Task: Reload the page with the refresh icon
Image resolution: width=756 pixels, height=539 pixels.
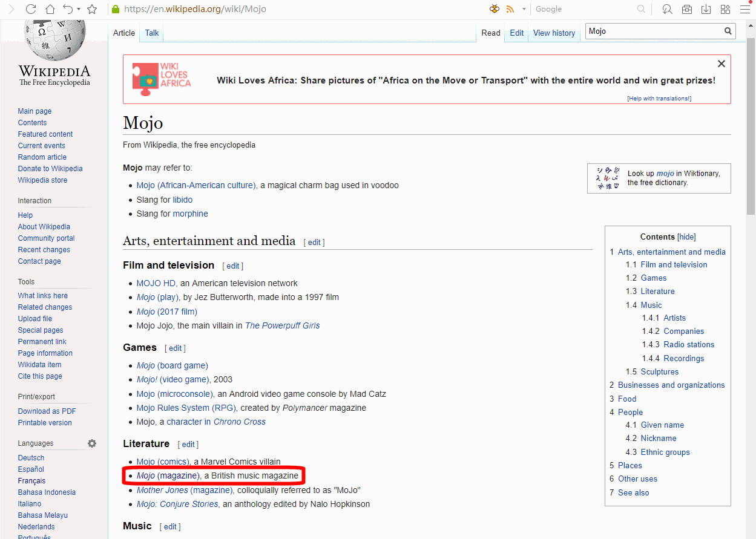Action: pyautogui.click(x=30, y=9)
